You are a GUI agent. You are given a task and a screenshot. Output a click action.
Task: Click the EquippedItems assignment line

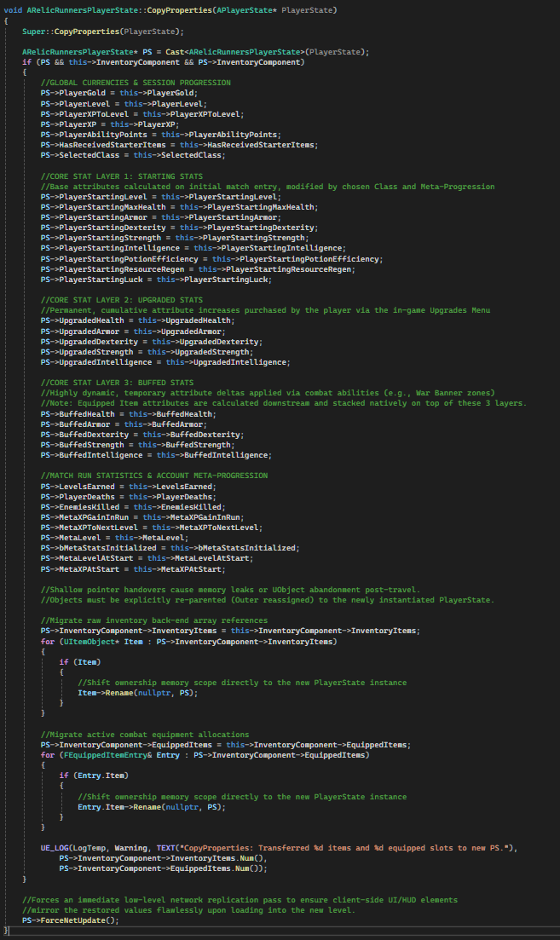225,745
